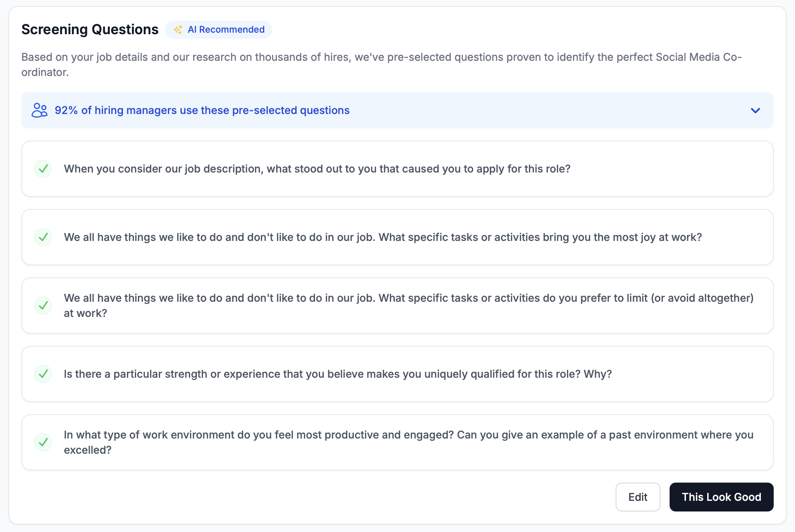The height and width of the screenshot is (532, 795).
Task: Click the hiring managers people icon
Action: click(x=40, y=110)
